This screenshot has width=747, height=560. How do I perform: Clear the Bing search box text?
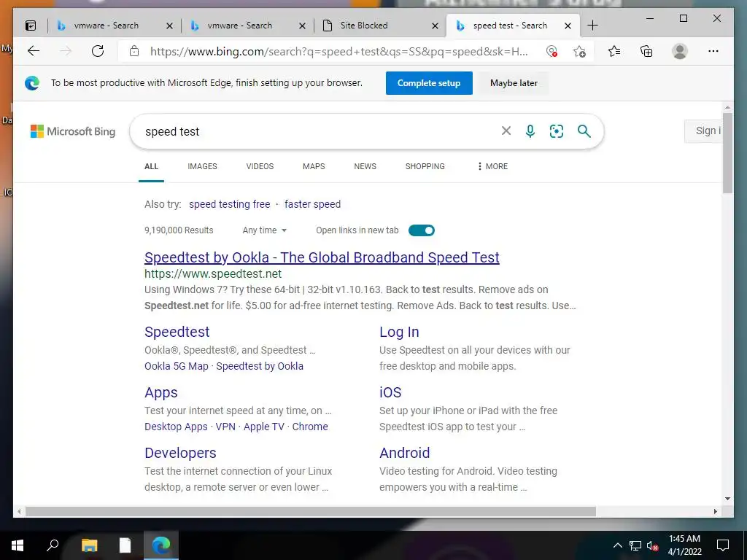506,131
